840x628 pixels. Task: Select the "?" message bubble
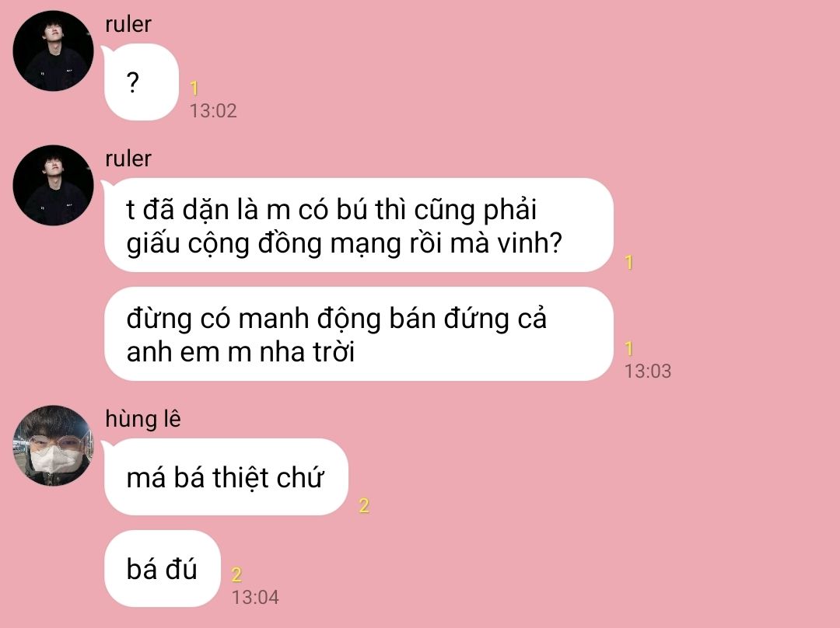[142, 82]
